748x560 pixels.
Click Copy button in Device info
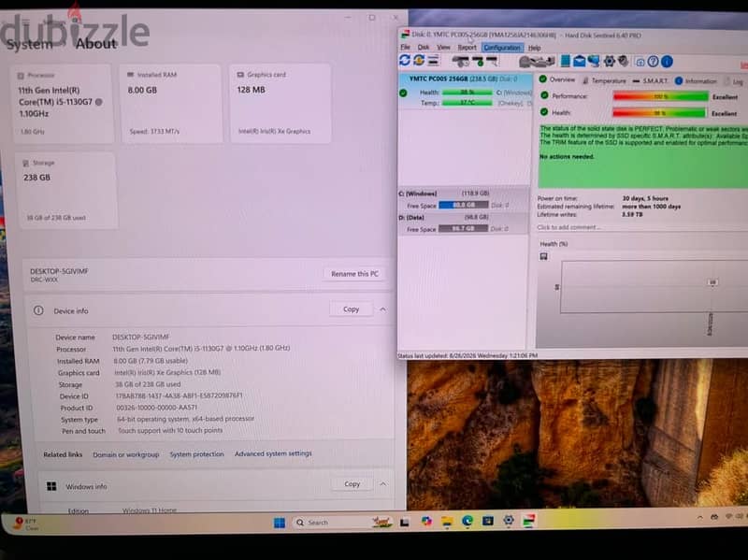tap(352, 309)
